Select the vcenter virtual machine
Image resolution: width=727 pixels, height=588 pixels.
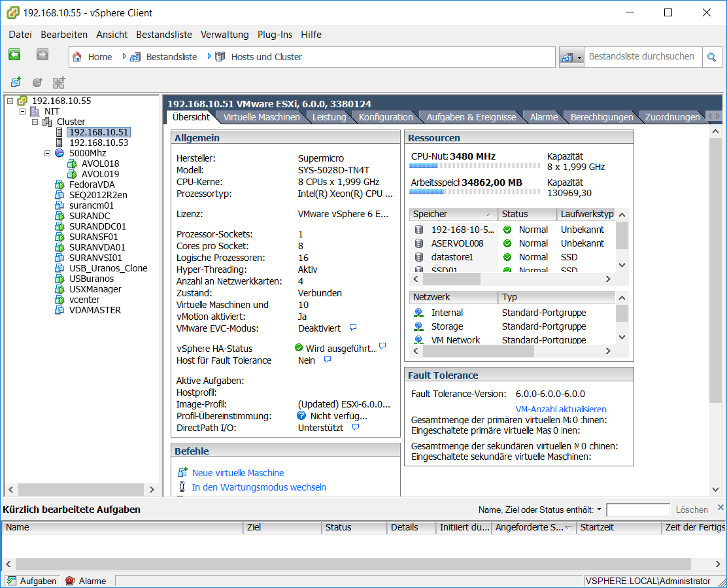click(x=84, y=300)
